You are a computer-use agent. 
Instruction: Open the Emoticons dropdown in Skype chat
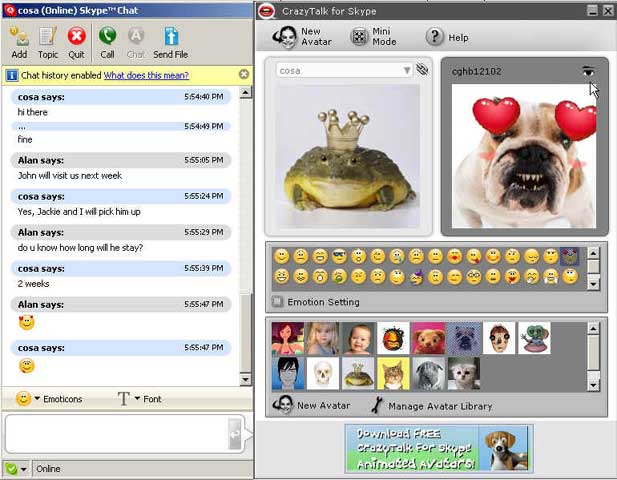tap(49, 399)
